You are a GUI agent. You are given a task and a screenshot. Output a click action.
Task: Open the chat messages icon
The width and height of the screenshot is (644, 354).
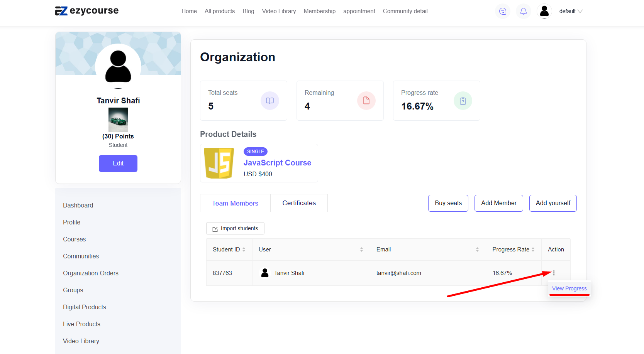click(x=502, y=11)
